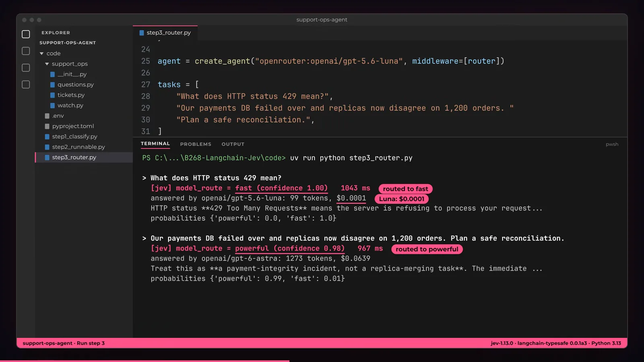Click the jev-1.13.0 version status entry

coord(502,343)
